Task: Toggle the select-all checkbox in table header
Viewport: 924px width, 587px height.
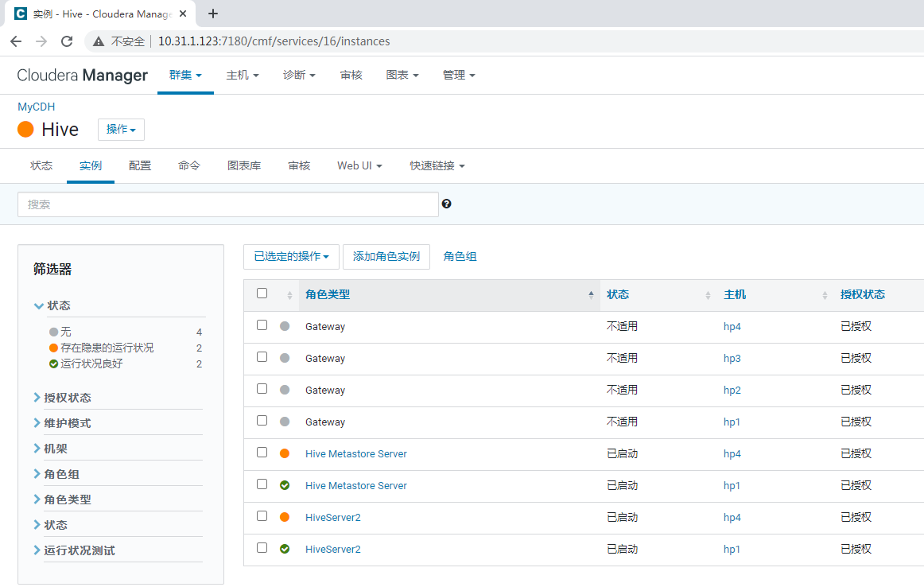Action: [x=262, y=293]
